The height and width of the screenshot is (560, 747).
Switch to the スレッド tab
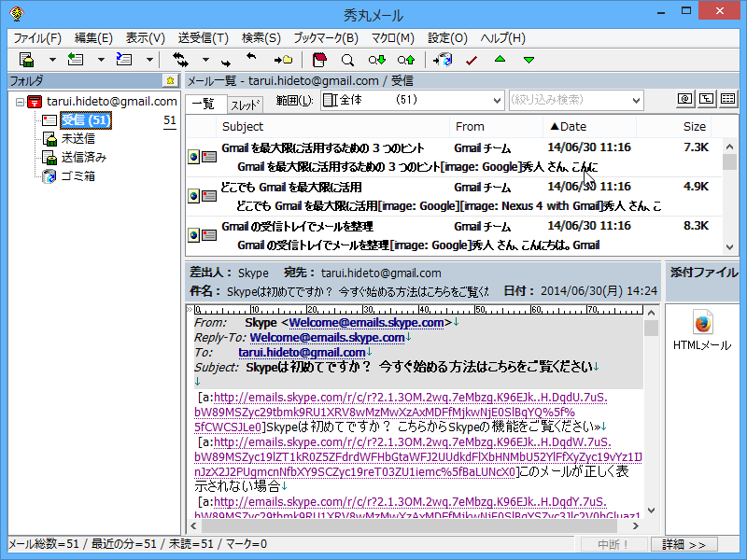(246, 105)
